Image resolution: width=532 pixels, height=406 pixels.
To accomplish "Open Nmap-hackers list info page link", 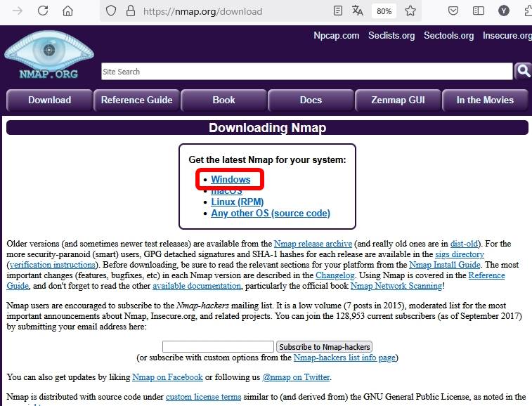I will (344, 357).
